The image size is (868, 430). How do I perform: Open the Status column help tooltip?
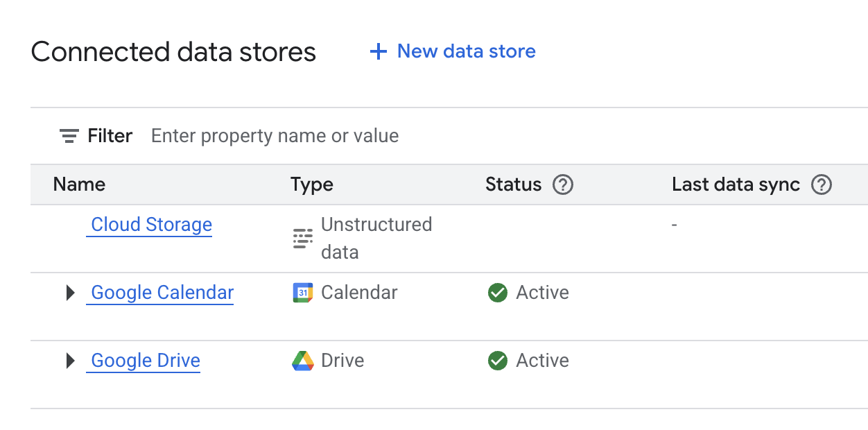click(564, 184)
